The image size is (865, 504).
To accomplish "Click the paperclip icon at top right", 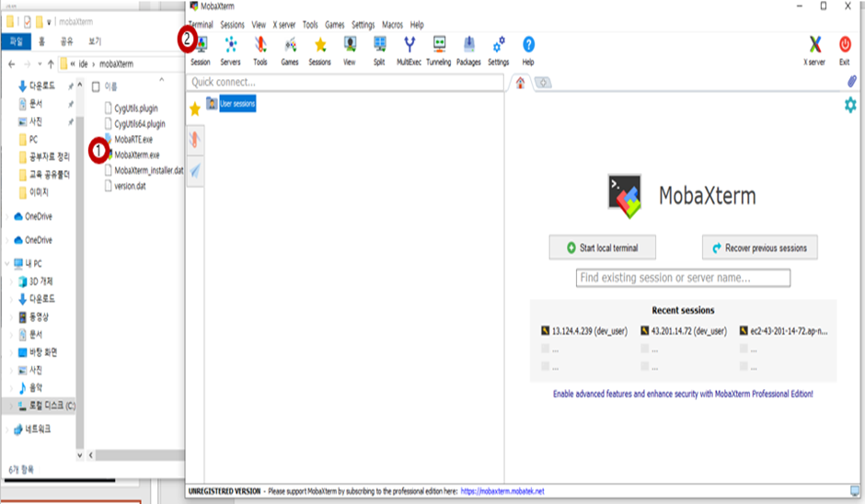I will pos(852,82).
